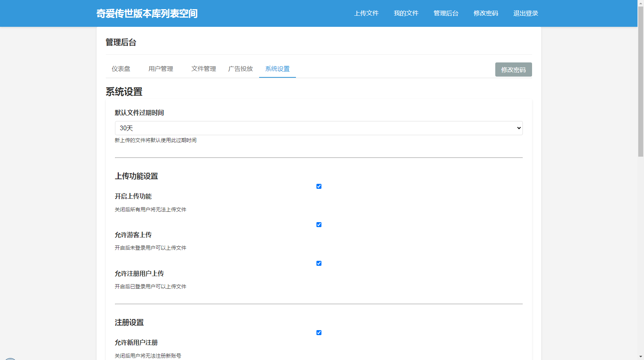
Task: Select the 文件管理 tab
Action: pyautogui.click(x=204, y=69)
